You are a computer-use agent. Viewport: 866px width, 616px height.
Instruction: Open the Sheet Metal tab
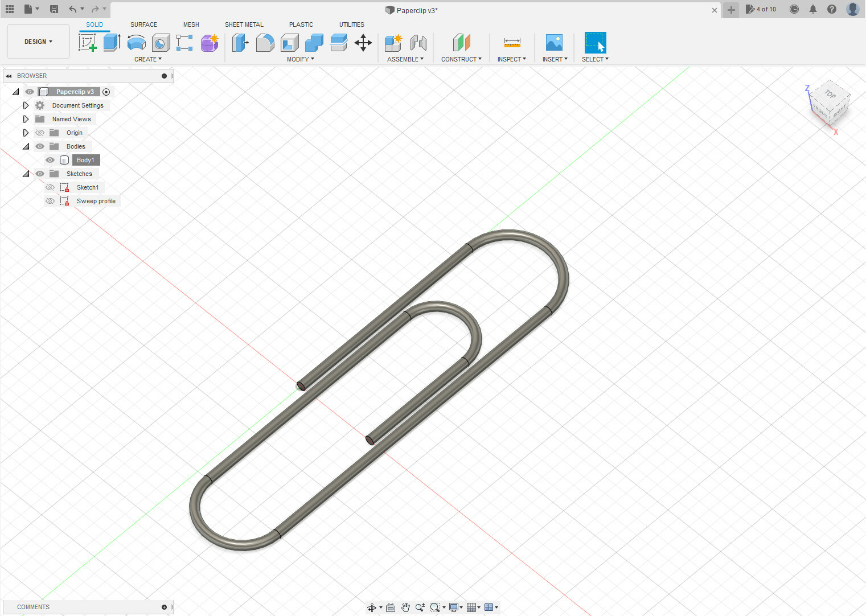tap(244, 24)
